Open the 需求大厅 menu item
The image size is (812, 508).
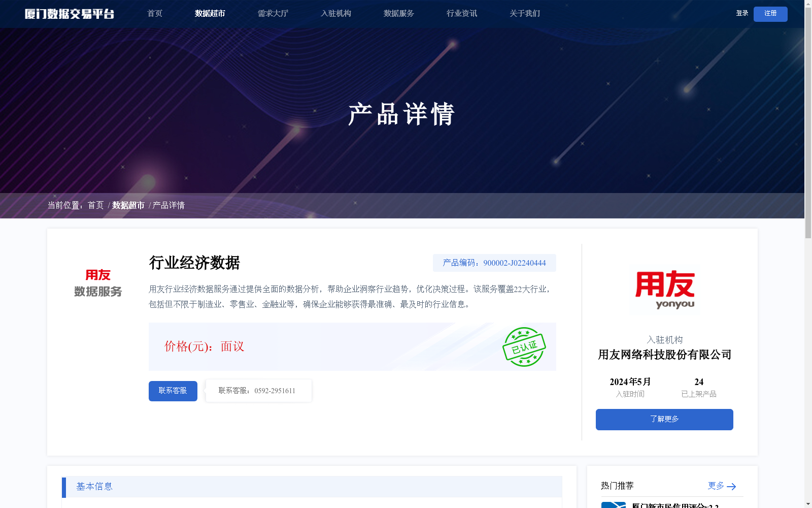click(x=273, y=13)
